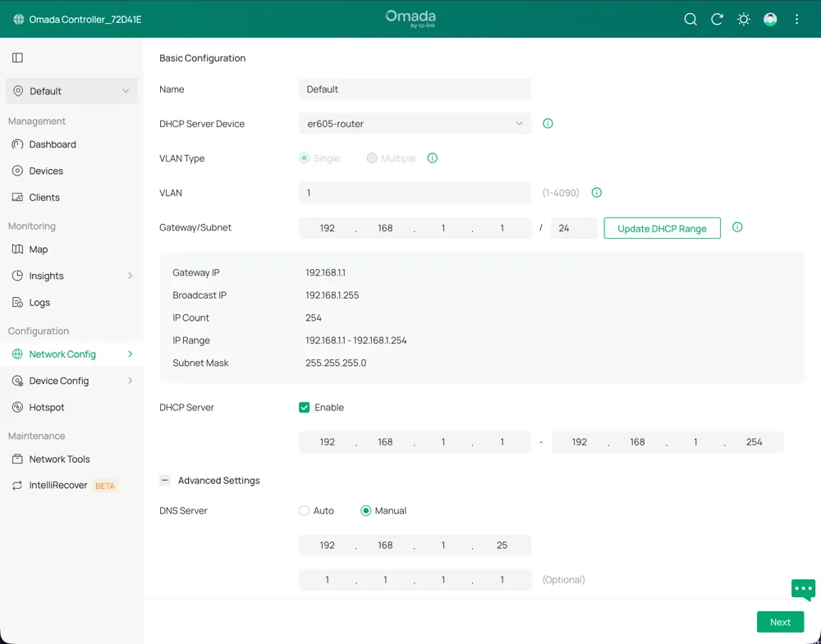
Task: Click the IP Count value 254
Action: [x=313, y=317]
